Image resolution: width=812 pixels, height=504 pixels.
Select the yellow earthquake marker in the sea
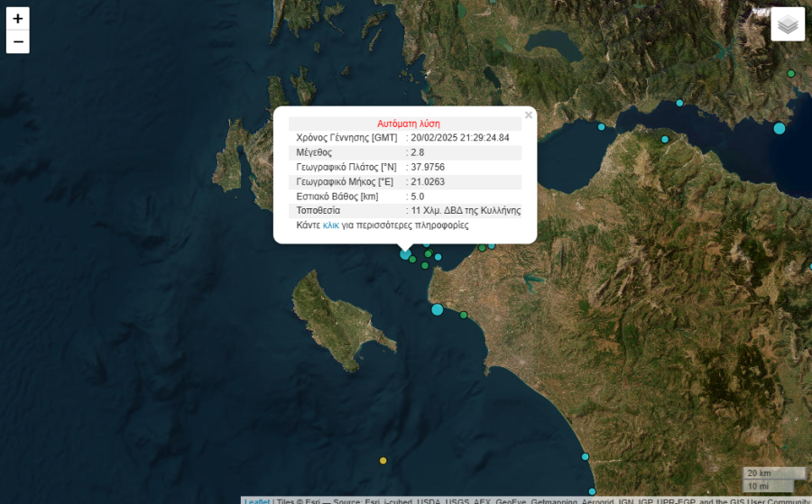(383, 461)
